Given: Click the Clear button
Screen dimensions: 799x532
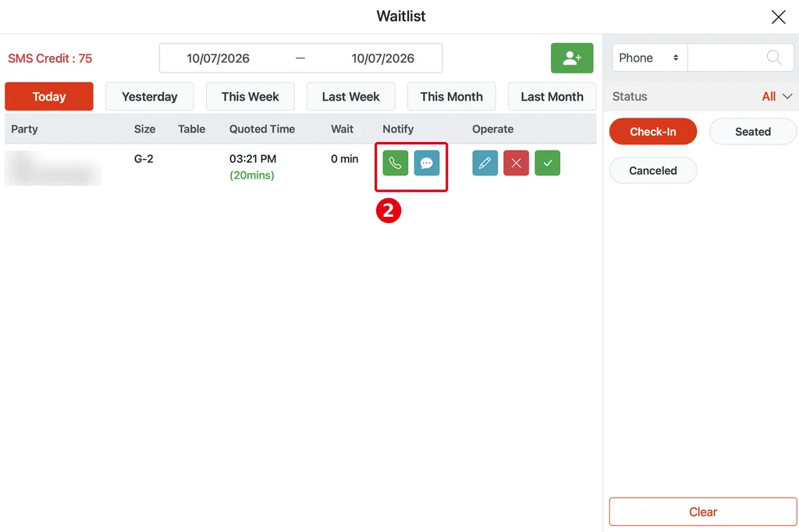Looking at the screenshot, I should (x=703, y=512).
